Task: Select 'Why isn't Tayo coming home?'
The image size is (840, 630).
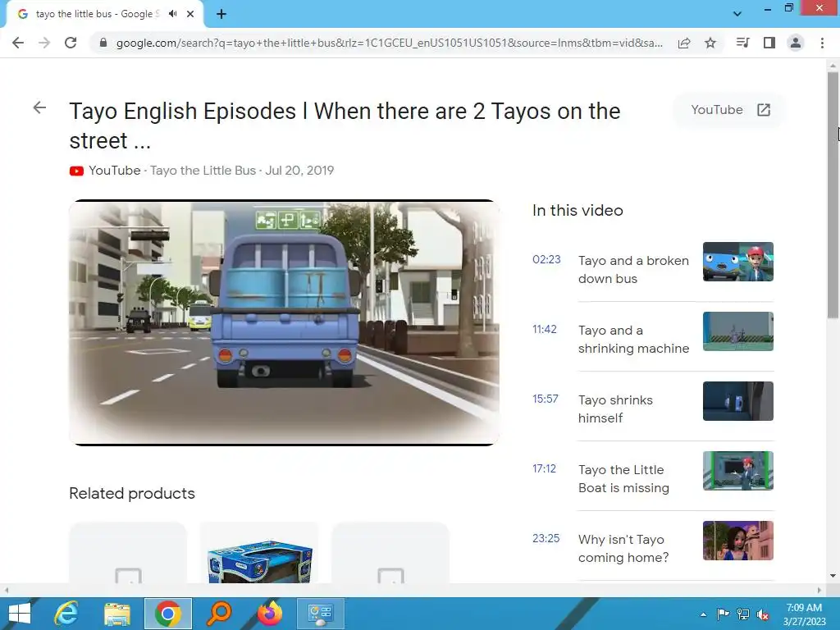Action: 623,548
